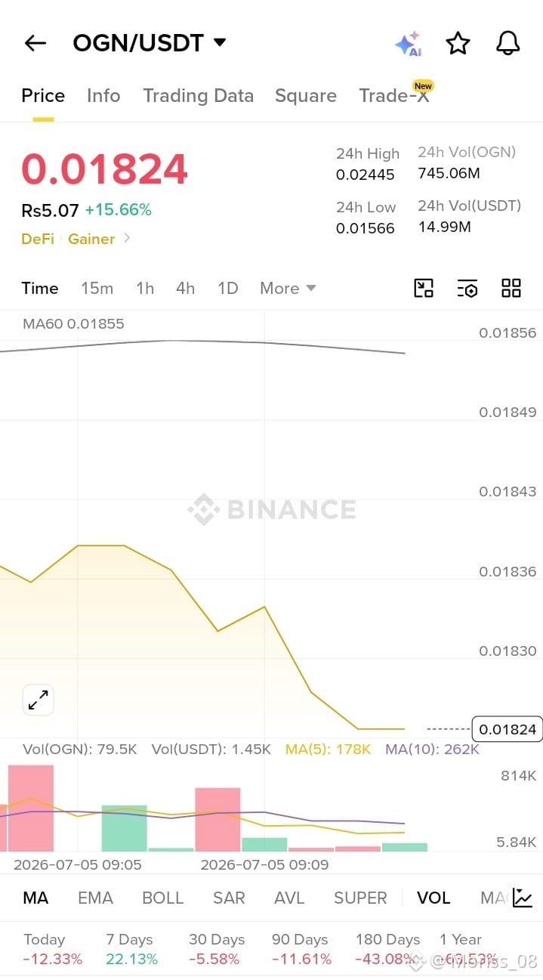Screen dimensions: 543x980
Task: Tap the picture-in-picture chart icon
Action: click(x=424, y=288)
